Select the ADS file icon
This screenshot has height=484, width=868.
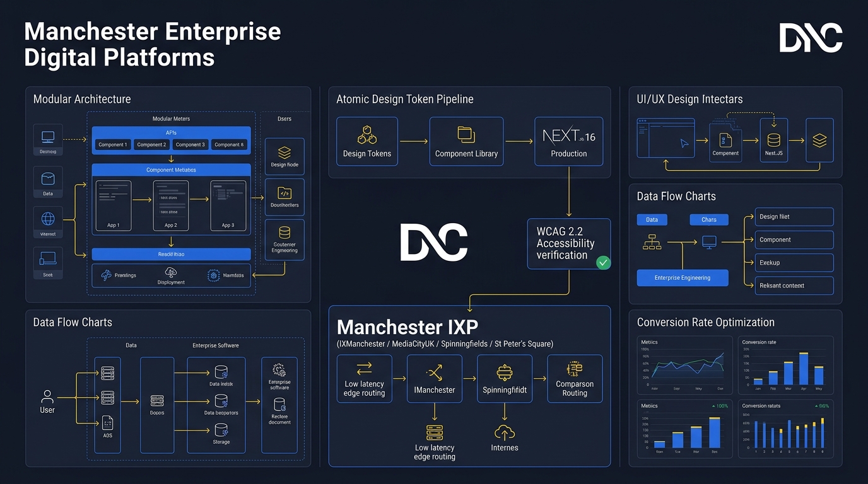coord(108,423)
